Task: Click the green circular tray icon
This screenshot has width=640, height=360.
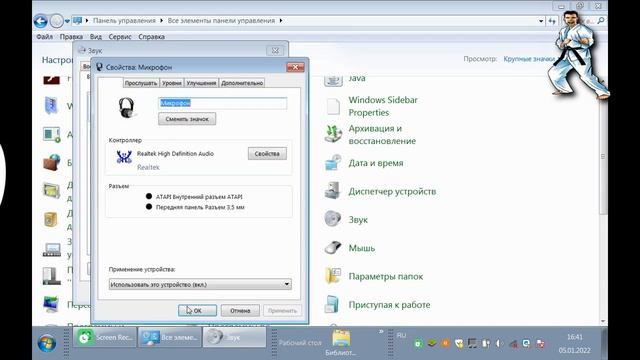Action: click(418, 344)
